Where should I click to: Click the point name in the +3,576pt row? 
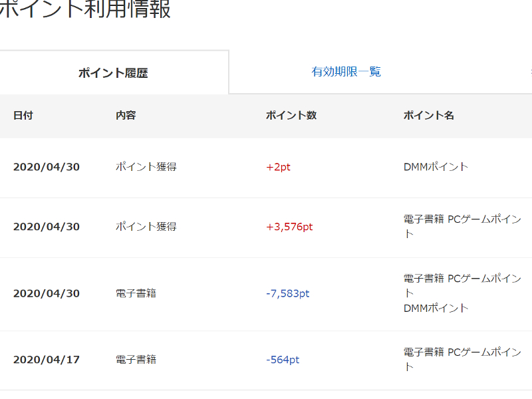click(x=462, y=227)
